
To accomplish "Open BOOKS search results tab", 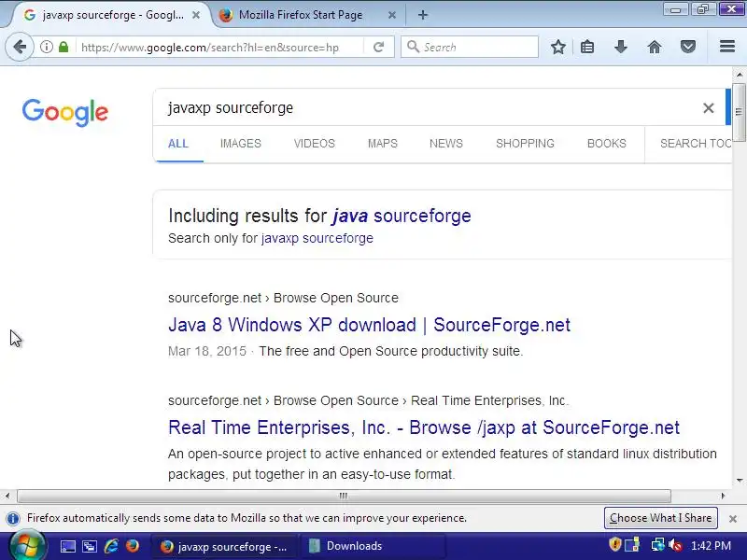I will 606,144.
